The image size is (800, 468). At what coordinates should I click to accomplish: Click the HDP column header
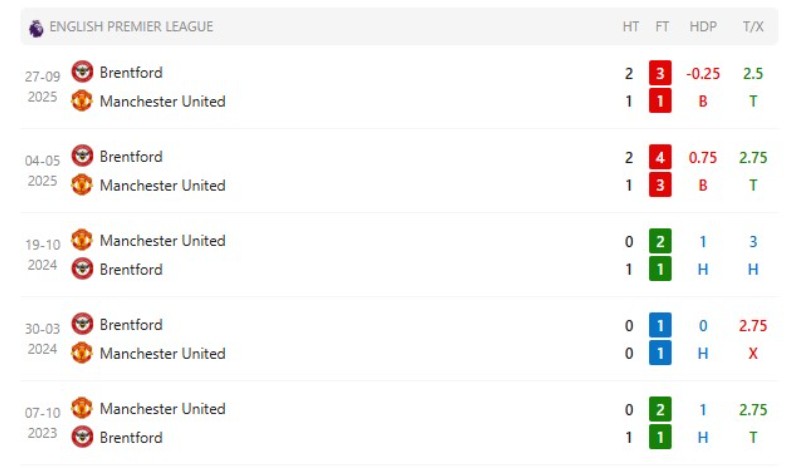tap(703, 27)
